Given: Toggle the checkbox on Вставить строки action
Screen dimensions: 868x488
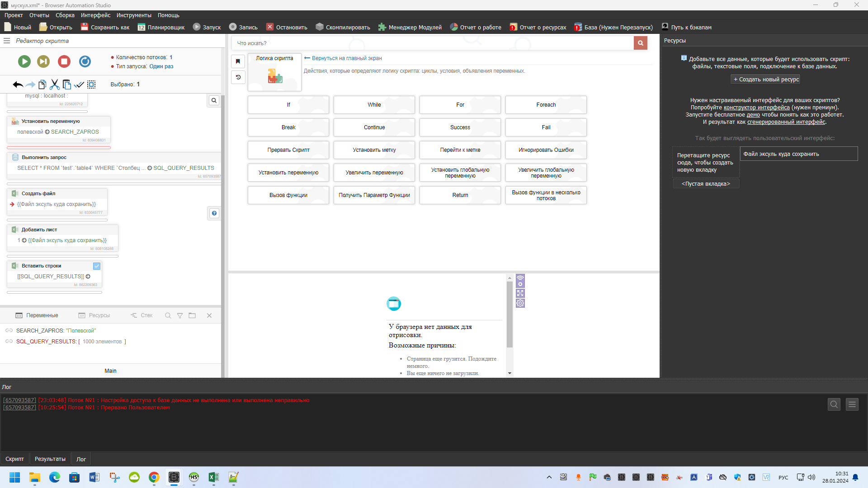Looking at the screenshot, I should (96, 266).
